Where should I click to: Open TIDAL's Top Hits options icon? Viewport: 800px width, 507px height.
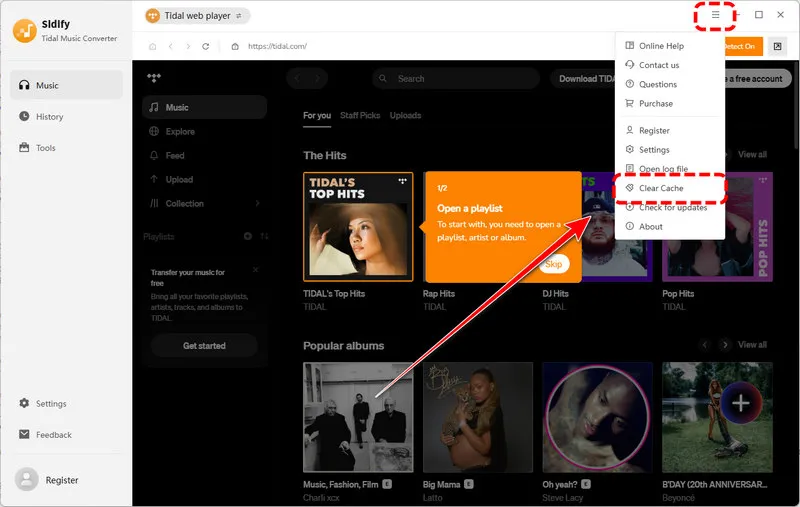pos(403,181)
